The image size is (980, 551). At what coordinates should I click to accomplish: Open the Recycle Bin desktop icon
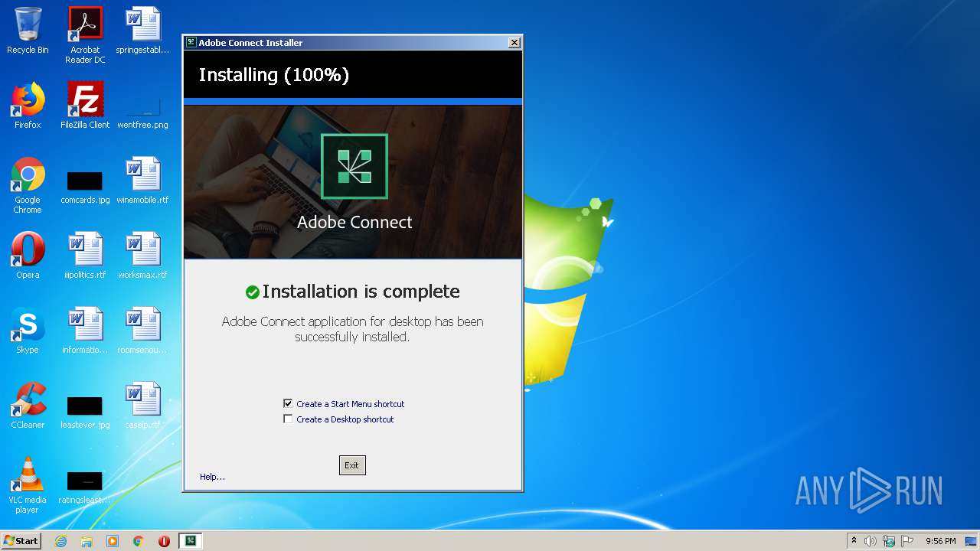[28, 31]
